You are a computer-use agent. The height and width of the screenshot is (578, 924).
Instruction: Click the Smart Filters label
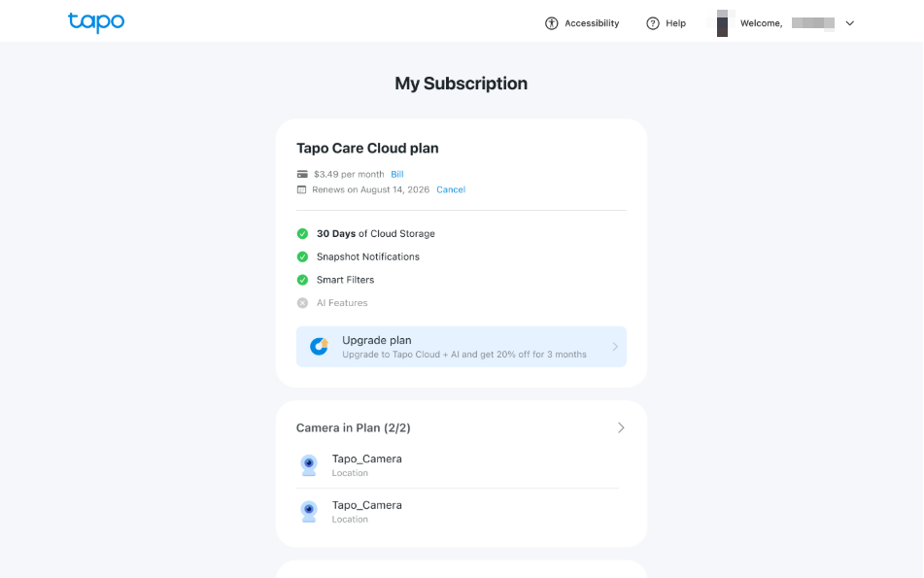pos(345,280)
